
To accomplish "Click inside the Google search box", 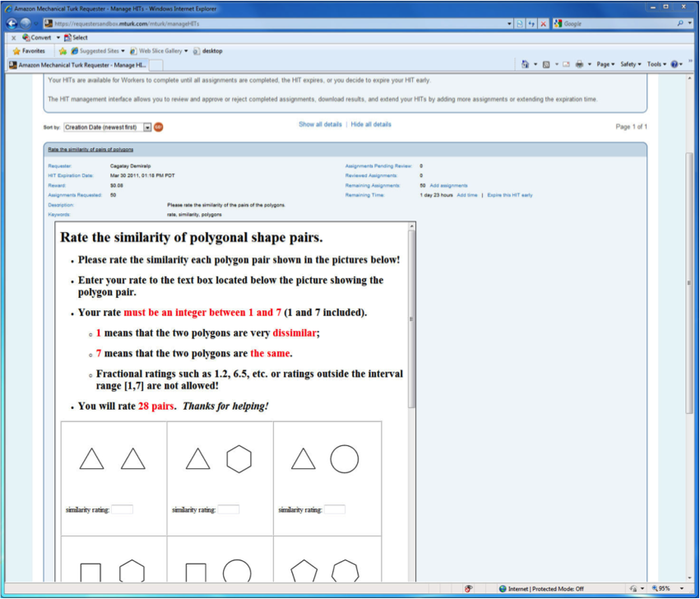I will pyautogui.click(x=619, y=24).
